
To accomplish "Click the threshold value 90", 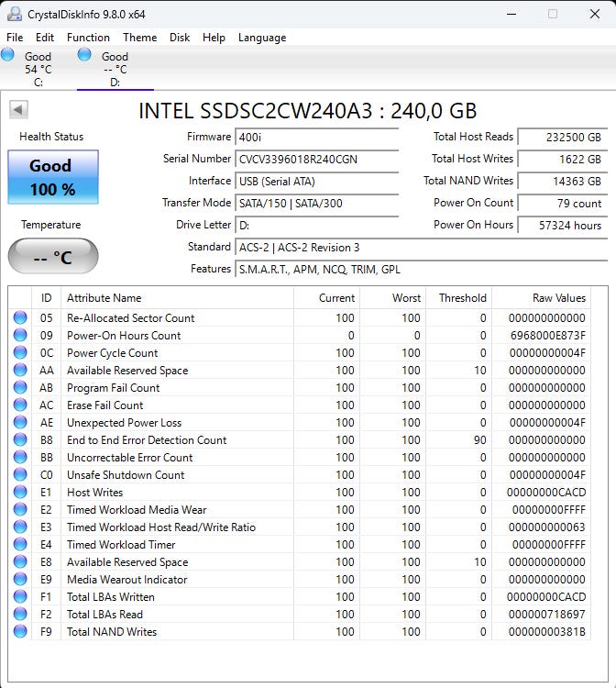I will click(x=479, y=439).
